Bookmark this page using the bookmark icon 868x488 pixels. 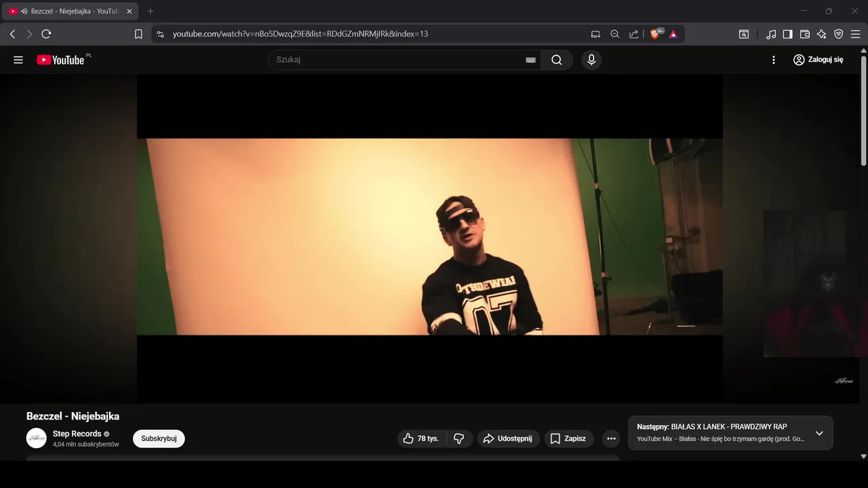[x=138, y=34]
